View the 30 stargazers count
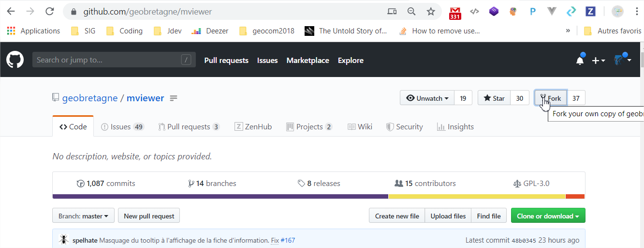 click(x=520, y=98)
